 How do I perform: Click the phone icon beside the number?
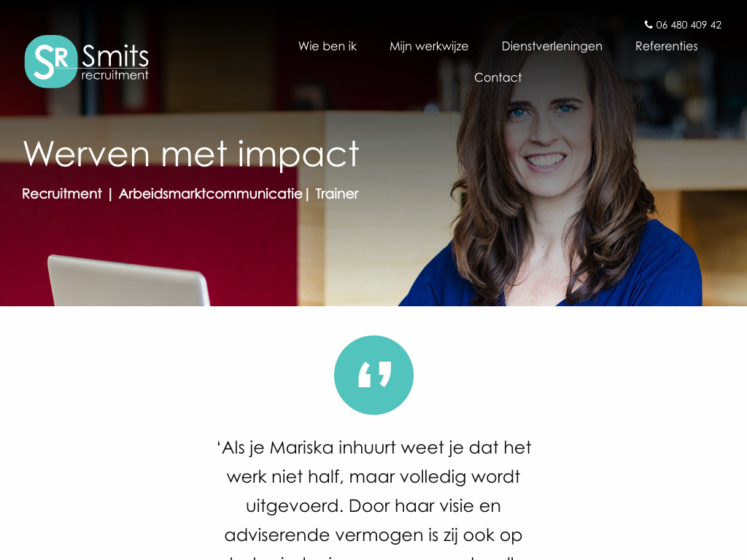[649, 24]
